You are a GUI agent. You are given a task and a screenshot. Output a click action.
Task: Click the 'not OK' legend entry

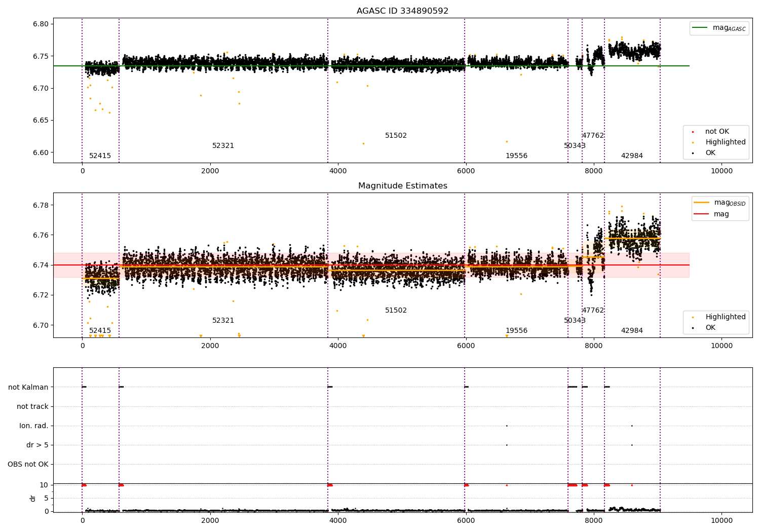click(x=716, y=132)
